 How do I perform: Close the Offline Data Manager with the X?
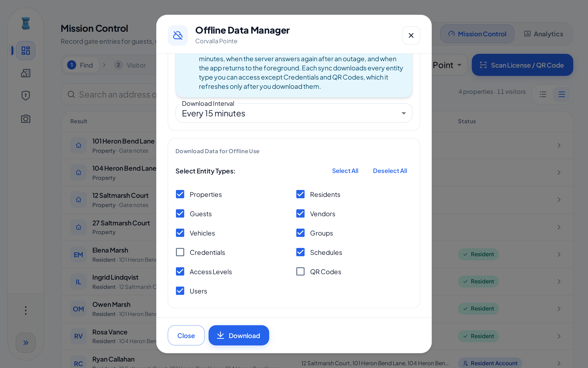pyautogui.click(x=411, y=35)
